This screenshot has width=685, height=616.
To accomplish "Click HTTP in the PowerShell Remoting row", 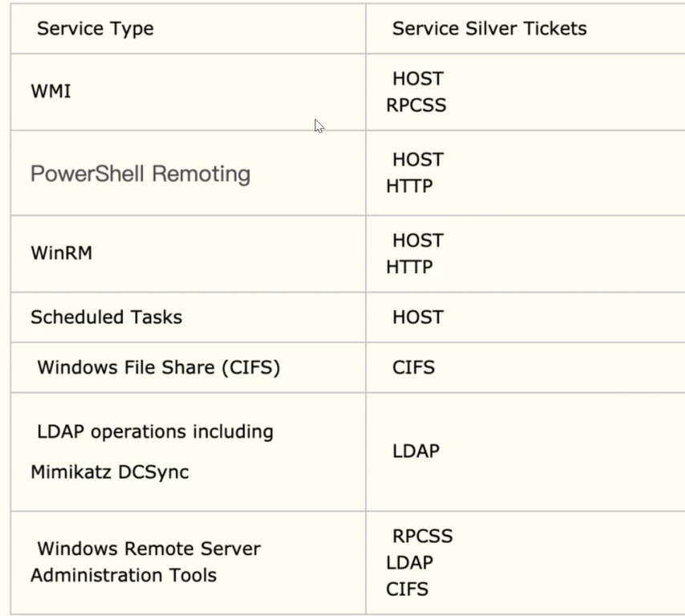I will [409, 186].
